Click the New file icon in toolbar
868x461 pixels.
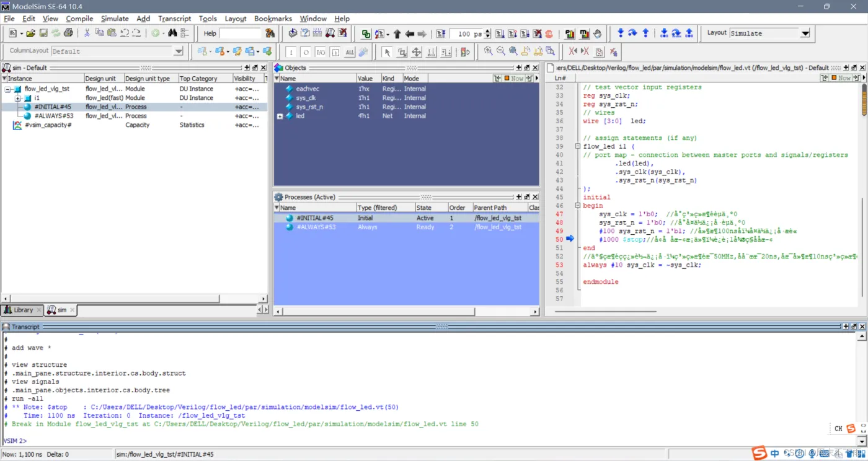(x=13, y=33)
